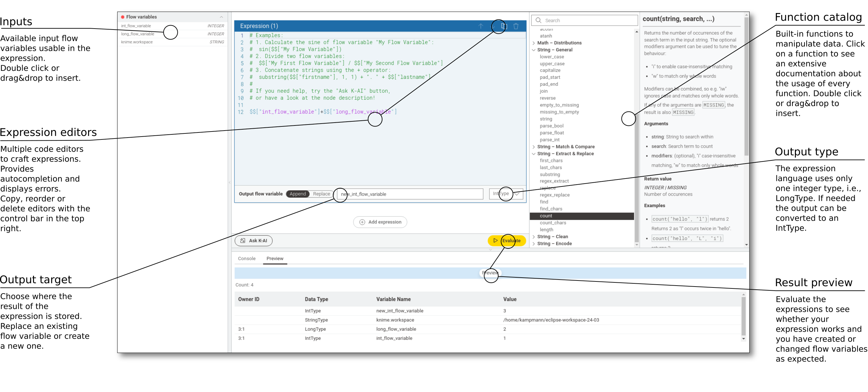This screenshot has height=392, width=868.
Task: Move Expression (1) up with the arrow icon
Action: click(x=481, y=26)
